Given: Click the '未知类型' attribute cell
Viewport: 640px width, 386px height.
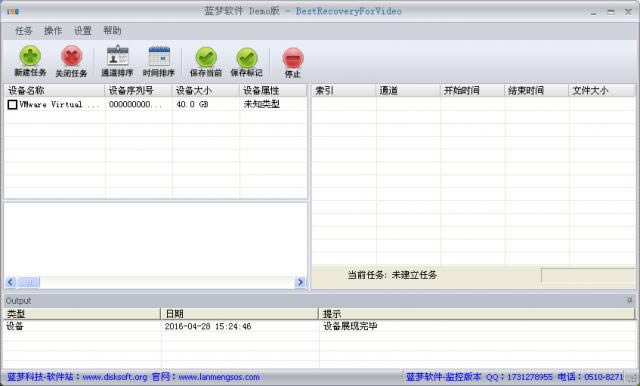Looking at the screenshot, I should 262,104.
